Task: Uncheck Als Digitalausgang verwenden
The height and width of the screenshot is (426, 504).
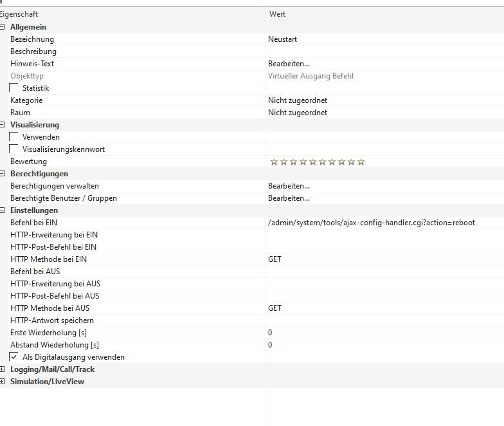Action: pyautogui.click(x=14, y=357)
